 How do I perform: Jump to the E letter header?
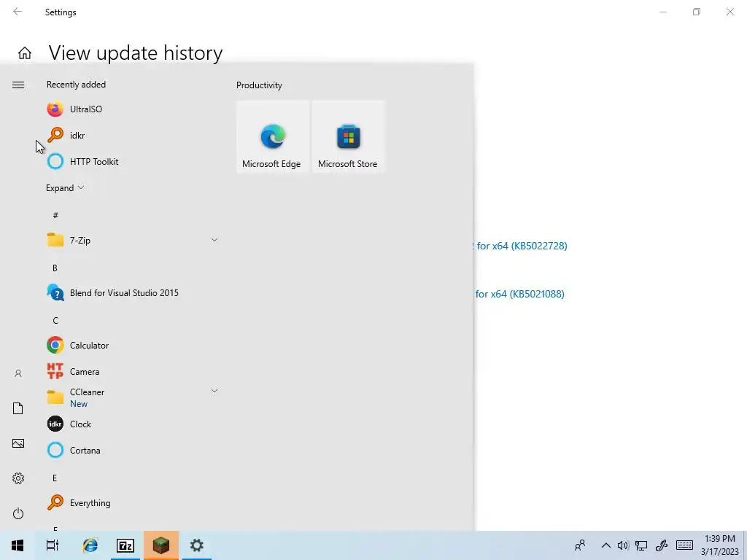click(x=55, y=478)
